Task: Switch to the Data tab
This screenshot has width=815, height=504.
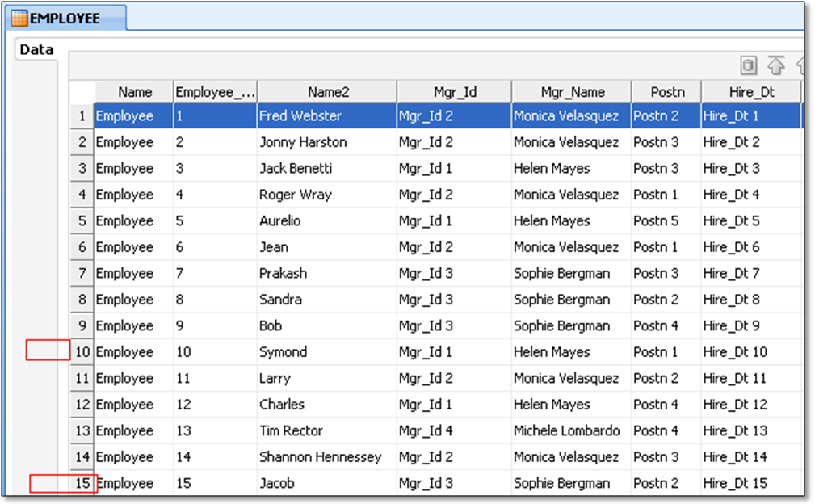Action: coord(36,49)
